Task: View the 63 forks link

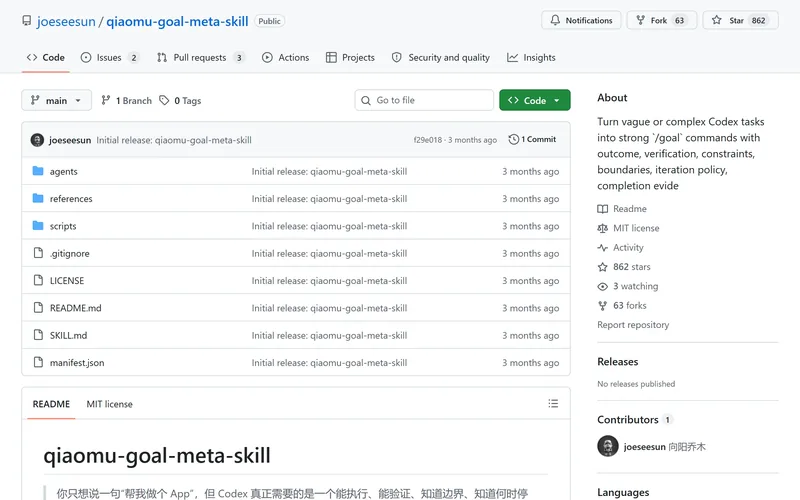Action: pos(630,306)
